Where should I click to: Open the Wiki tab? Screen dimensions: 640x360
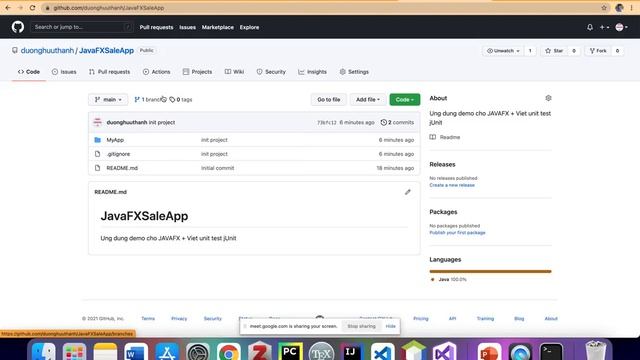pos(234,72)
